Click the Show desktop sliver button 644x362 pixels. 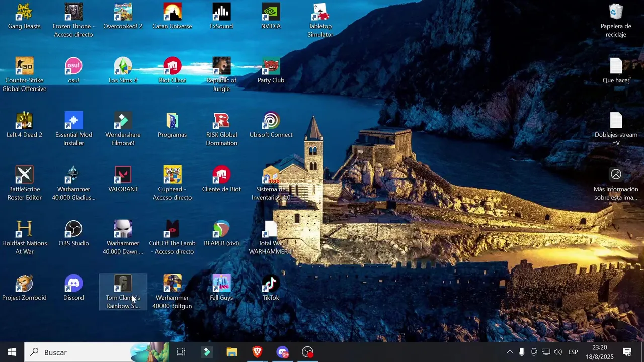pos(642,352)
